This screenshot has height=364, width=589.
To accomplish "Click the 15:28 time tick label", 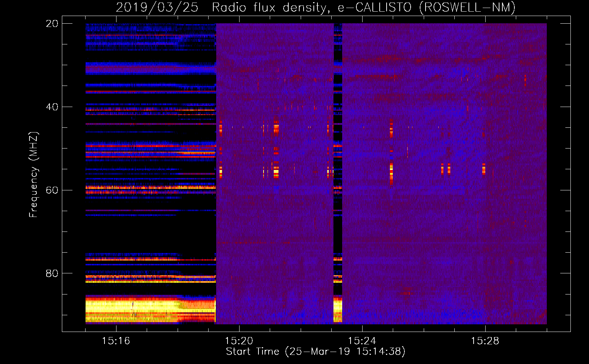I will 485,341.
